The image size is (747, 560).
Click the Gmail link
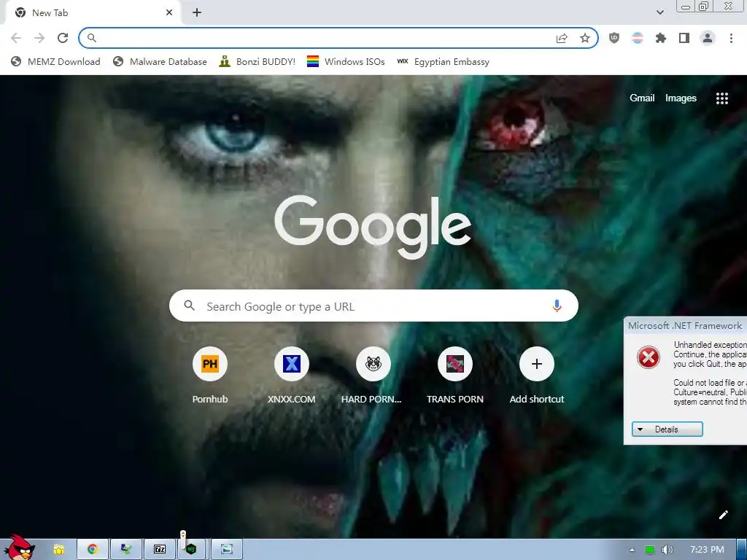[642, 98]
